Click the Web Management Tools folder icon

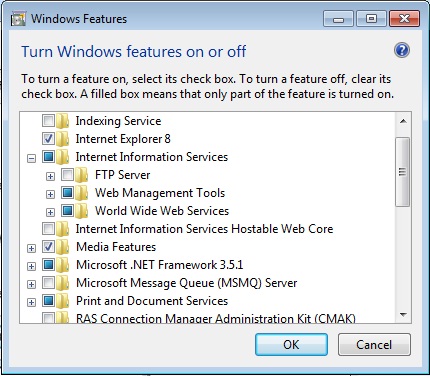(82, 193)
